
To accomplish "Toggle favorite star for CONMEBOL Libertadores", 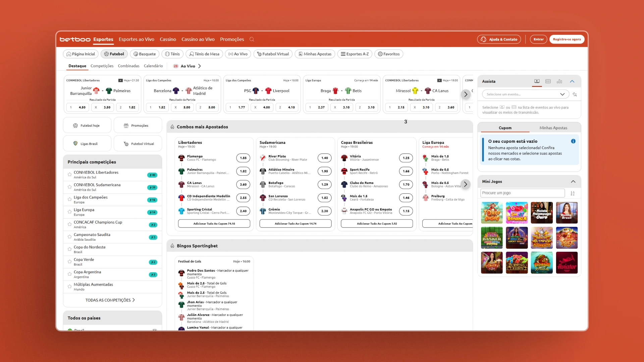I will pyautogui.click(x=69, y=175).
